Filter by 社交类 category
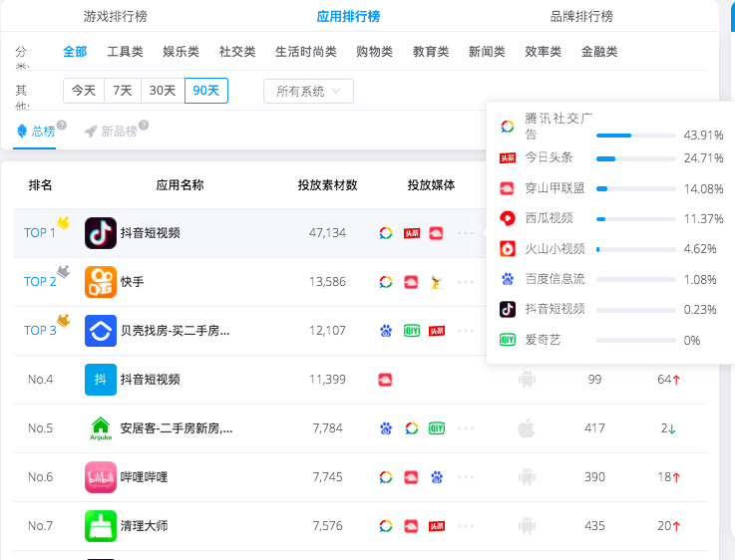 [237, 52]
